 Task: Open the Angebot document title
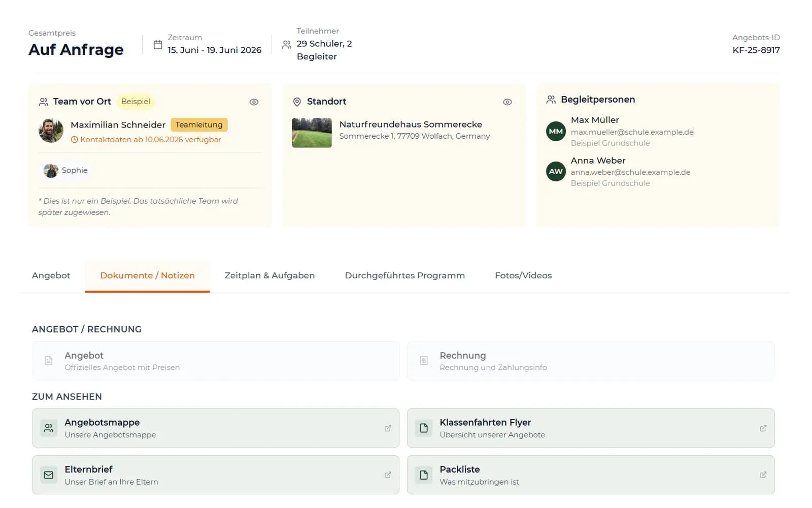click(84, 356)
